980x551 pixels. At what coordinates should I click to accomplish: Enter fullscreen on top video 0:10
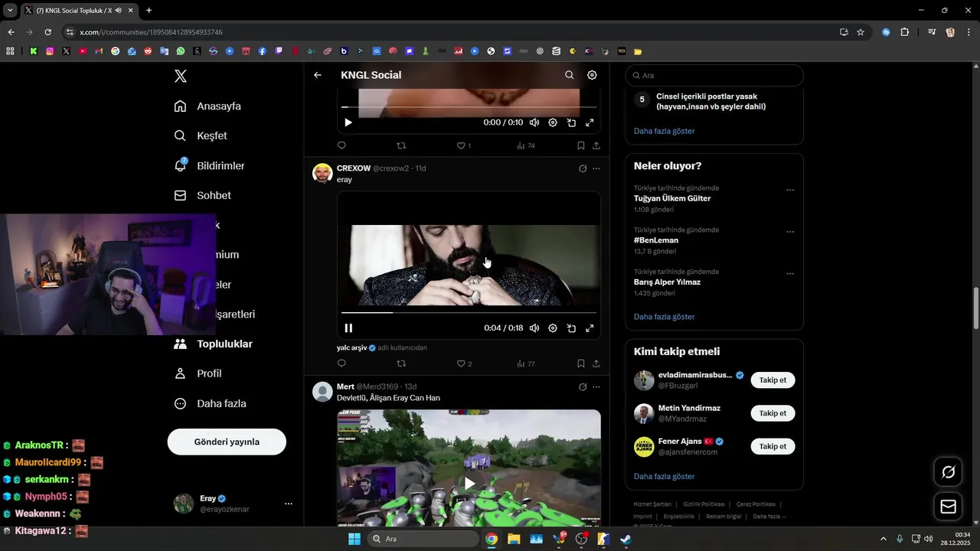click(590, 122)
